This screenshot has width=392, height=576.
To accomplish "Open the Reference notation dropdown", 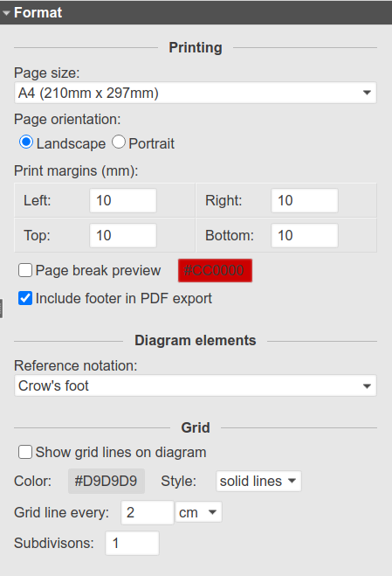I will 196,385.
